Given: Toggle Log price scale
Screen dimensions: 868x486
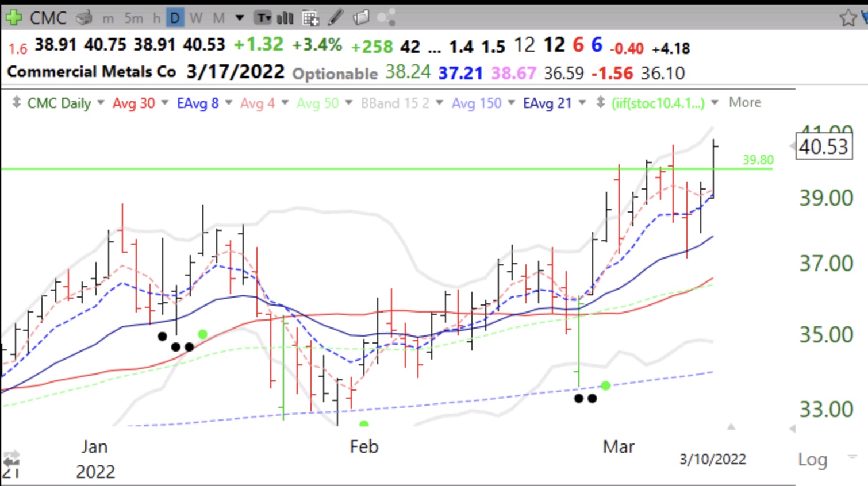Looking at the screenshot, I should (x=812, y=460).
